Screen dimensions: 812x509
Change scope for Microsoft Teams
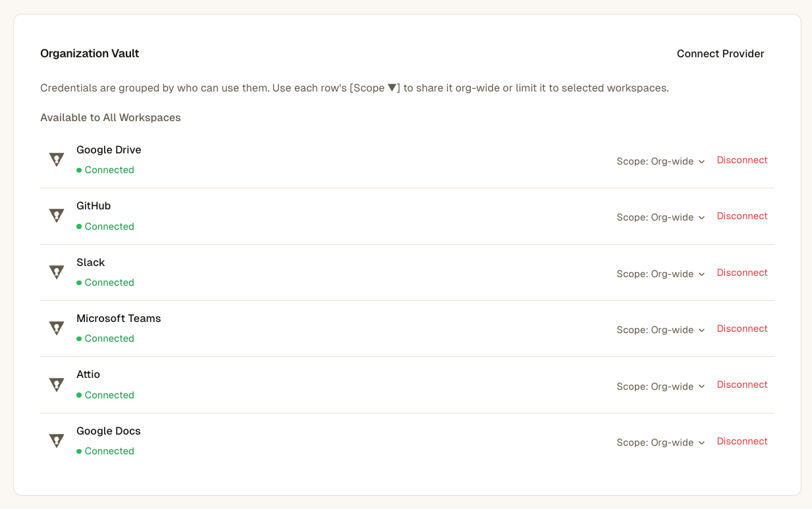[x=661, y=330]
